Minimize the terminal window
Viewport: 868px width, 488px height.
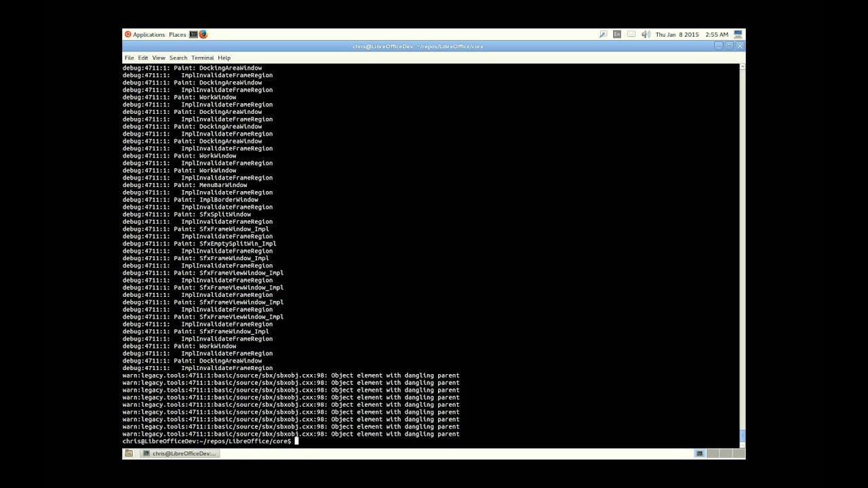pyautogui.click(x=718, y=46)
